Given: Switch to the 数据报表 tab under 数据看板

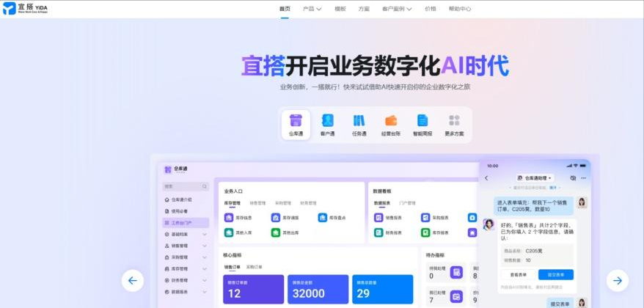Looking at the screenshot, I should click(382, 203).
